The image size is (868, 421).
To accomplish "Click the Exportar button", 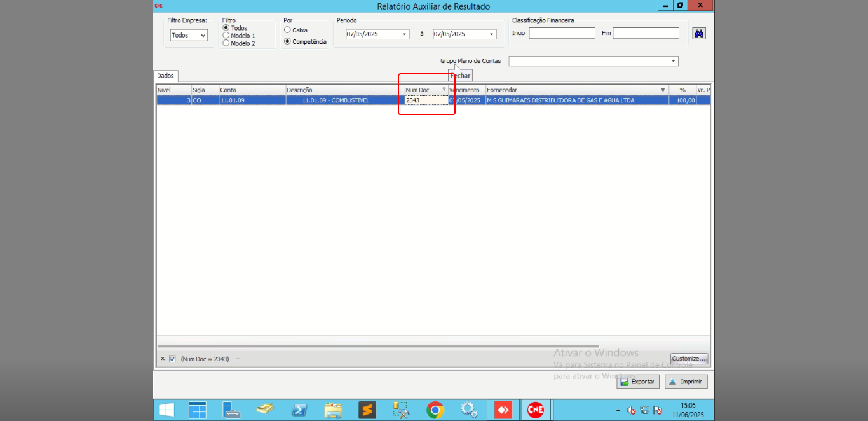I will pyautogui.click(x=637, y=382).
